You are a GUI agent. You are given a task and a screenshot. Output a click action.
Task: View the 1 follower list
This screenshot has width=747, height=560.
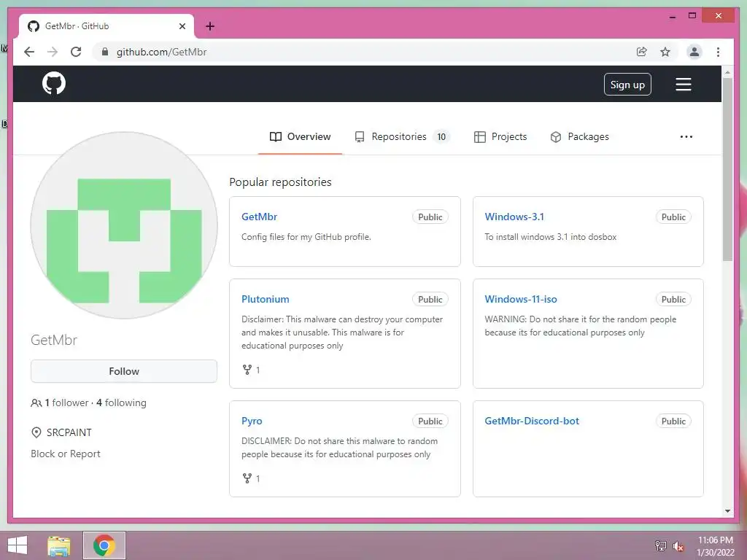click(66, 402)
